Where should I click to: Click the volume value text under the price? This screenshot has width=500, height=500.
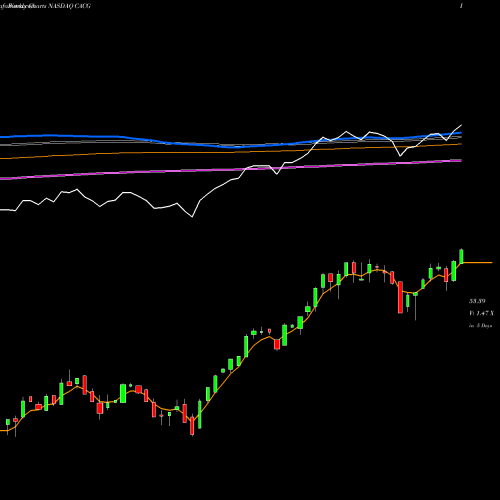pos(481,313)
